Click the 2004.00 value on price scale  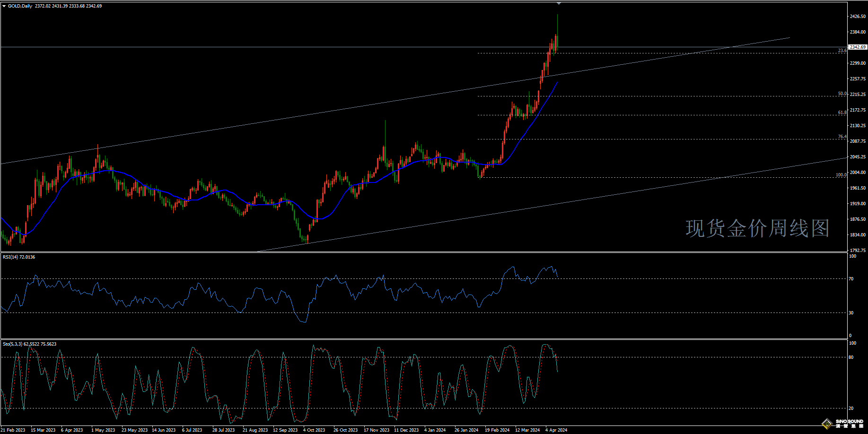tap(858, 173)
